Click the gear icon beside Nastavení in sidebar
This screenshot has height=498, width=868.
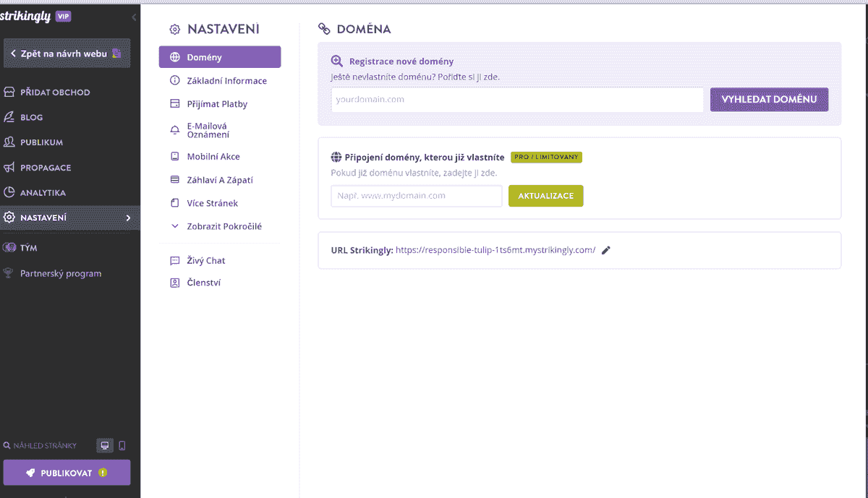click(9, 218)
